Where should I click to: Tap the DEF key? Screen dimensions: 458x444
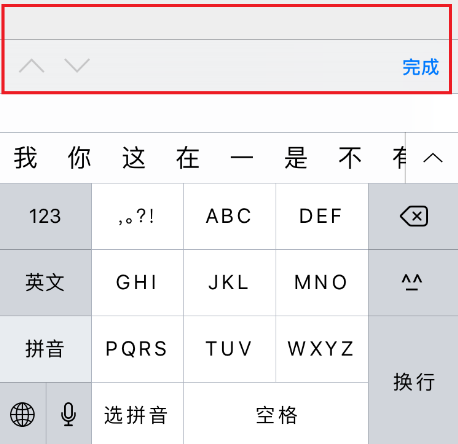point(322,216)
